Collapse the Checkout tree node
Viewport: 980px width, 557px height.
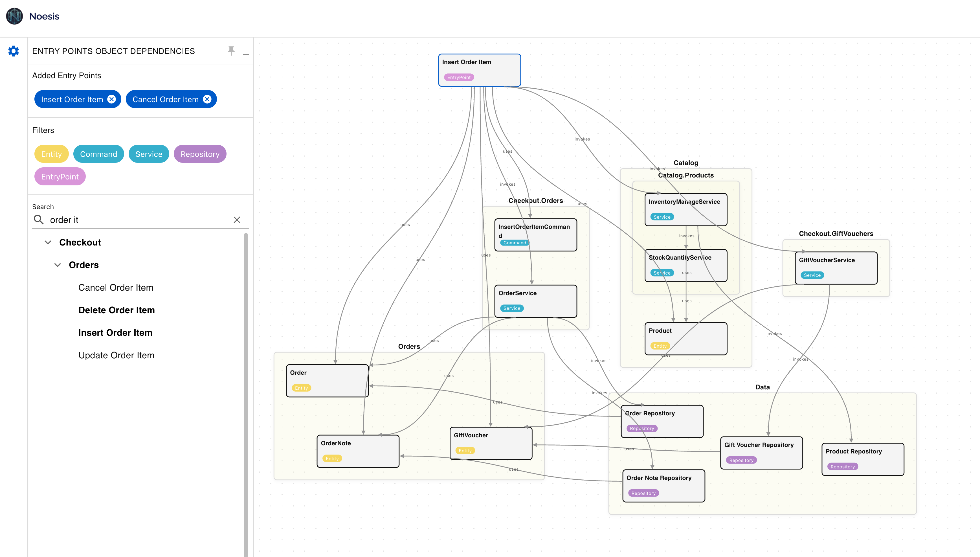(x=48, y=243)
